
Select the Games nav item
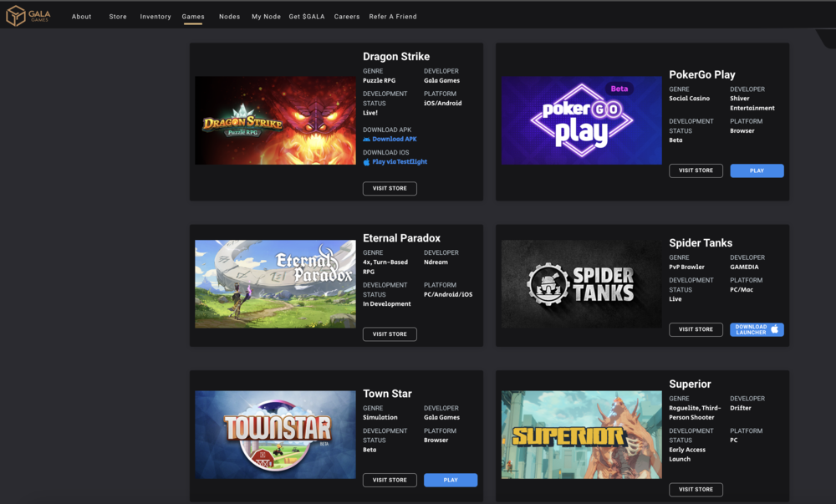pos(193,17)
